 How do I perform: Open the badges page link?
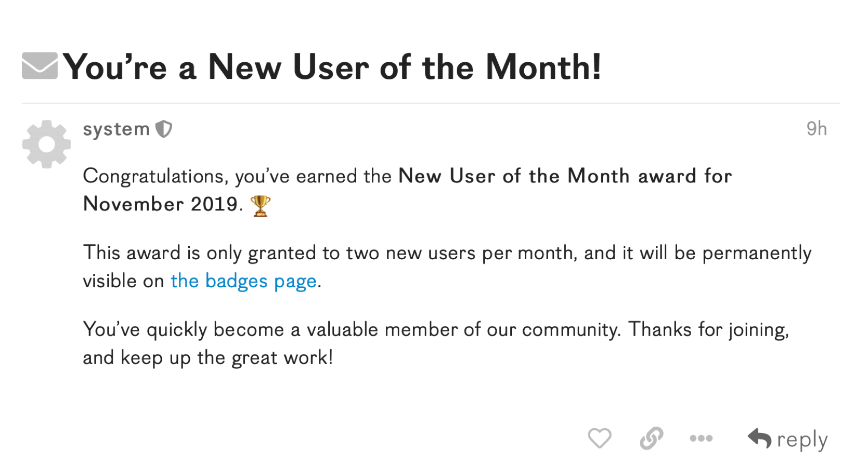click(x=244, y=281)
